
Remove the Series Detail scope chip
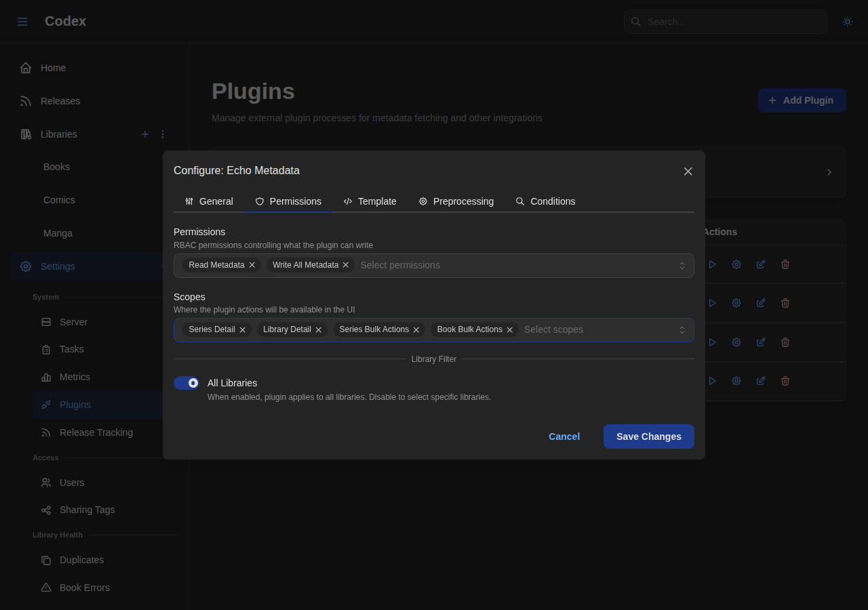(x=243, y=329)
